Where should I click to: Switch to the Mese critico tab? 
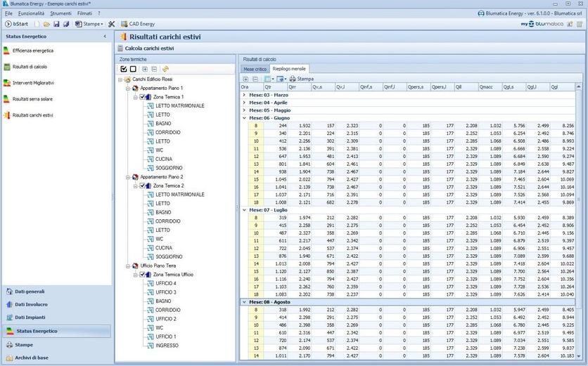tap(255, 70)
